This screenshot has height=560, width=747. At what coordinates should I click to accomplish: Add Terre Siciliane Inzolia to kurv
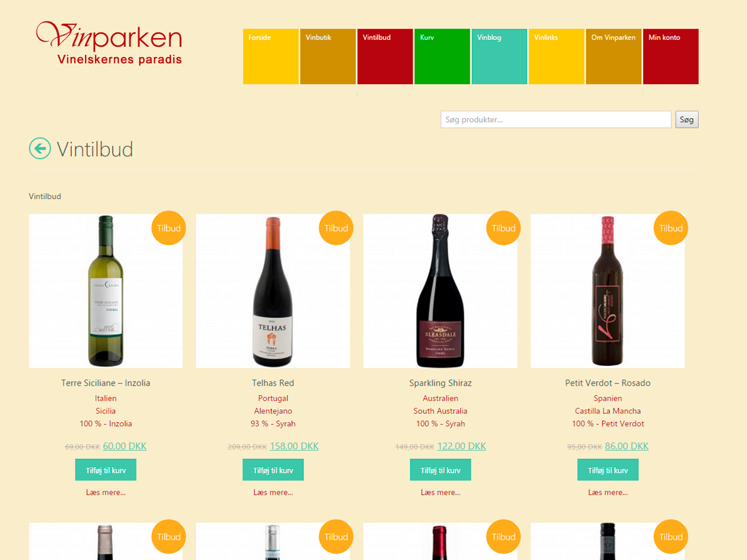(x=106, y=470)
